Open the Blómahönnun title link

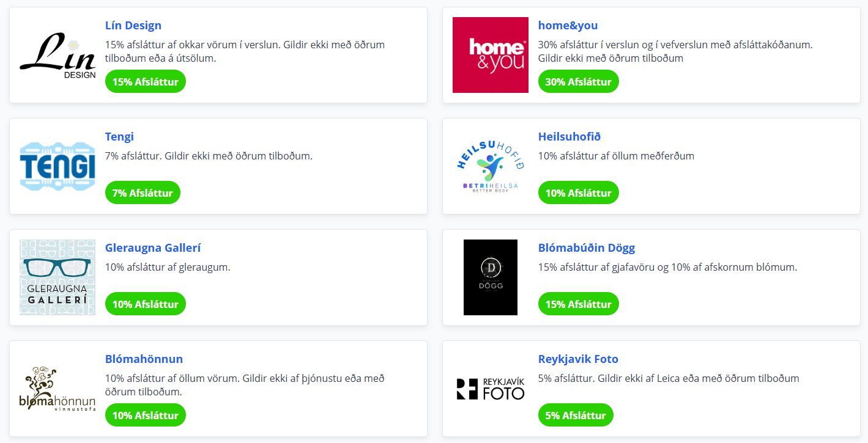(144, 359)
